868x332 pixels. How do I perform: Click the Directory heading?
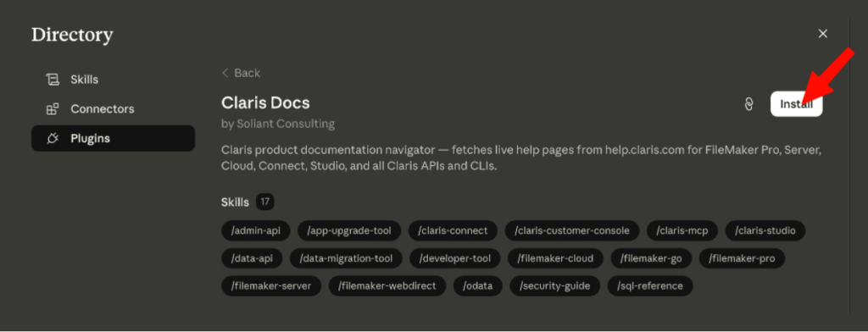(72, 35)
